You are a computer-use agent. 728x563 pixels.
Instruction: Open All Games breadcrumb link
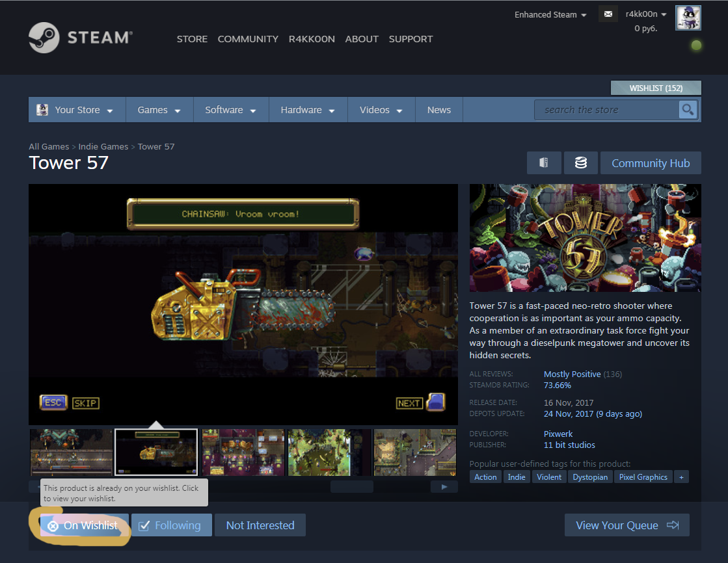[49, 147]
